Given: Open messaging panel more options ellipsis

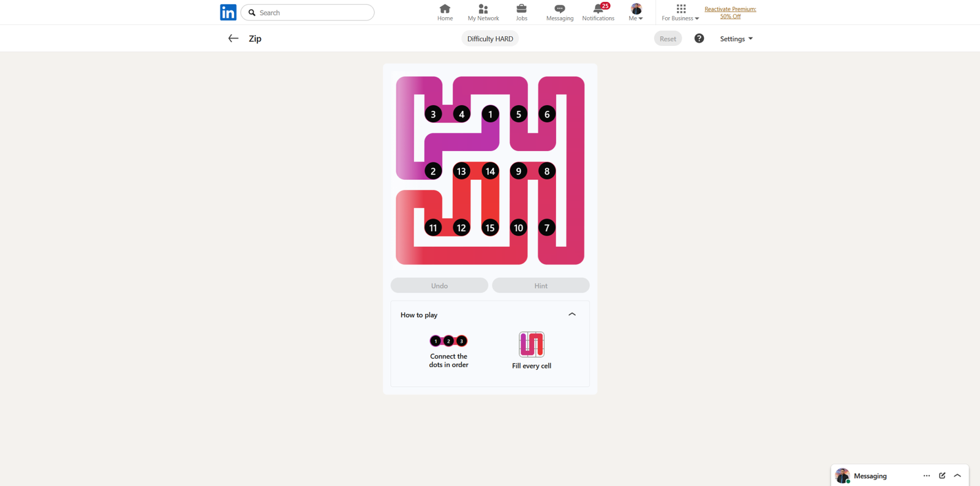Looking at the screenshot, I should click(x=926, y=476).
